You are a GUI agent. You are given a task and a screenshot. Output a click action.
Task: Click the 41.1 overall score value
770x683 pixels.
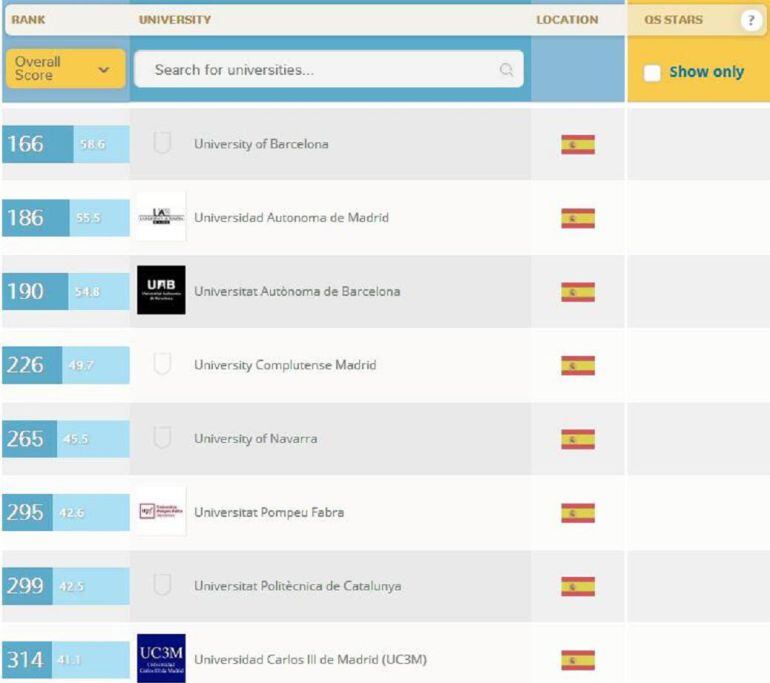tap(69, 660)
